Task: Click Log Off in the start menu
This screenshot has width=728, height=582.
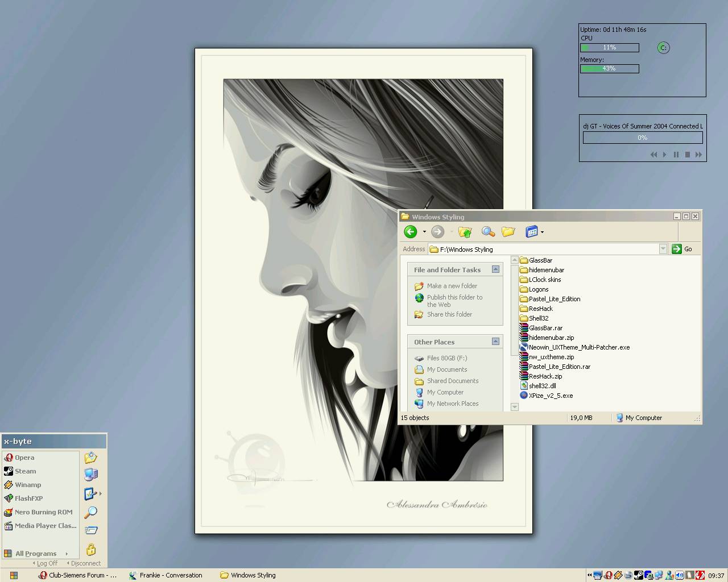Action: point(45,563)
